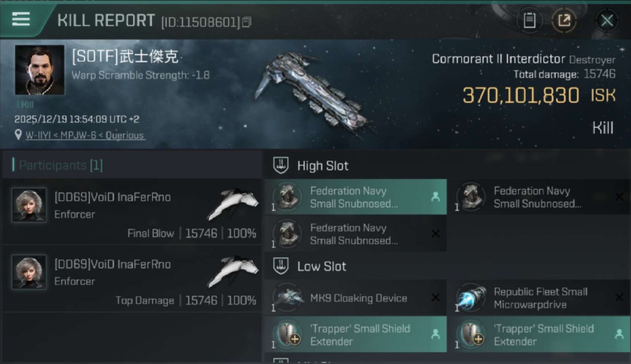631x364 pixels.
Task: Click the X mark on Republic Fleet Microwarpdrive
Action: (x=619, y=298)
